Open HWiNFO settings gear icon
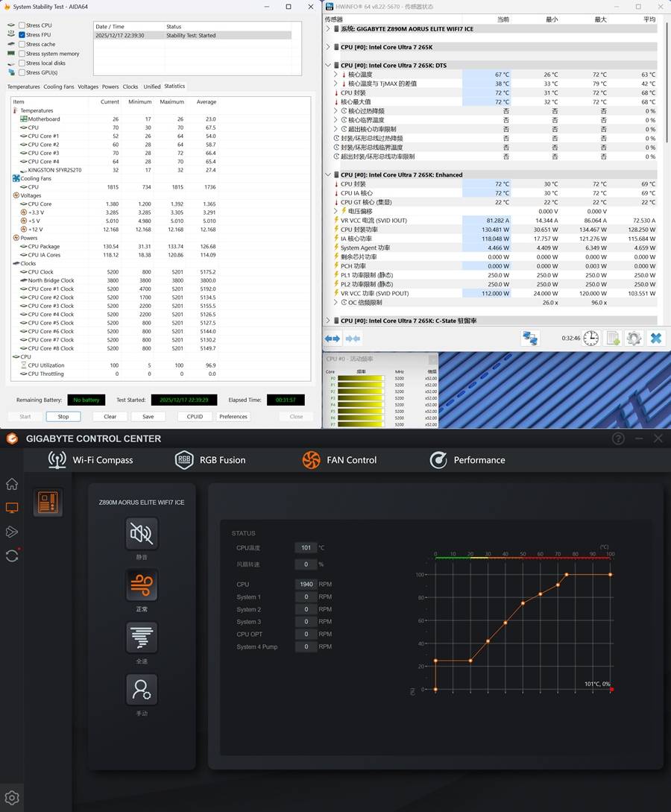 click(634, 339)
